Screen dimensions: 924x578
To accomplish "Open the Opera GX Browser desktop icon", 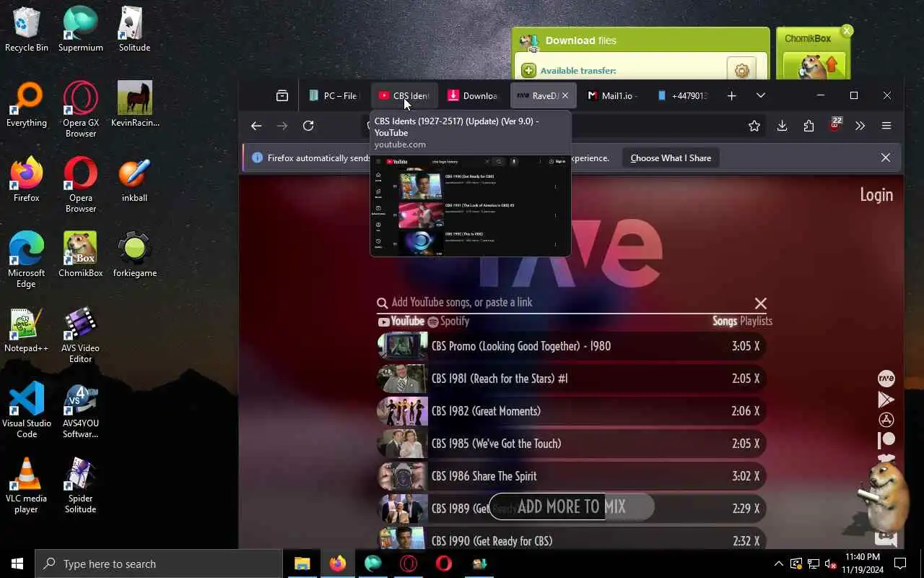I will pyautogui.click(x=81, y=108).
